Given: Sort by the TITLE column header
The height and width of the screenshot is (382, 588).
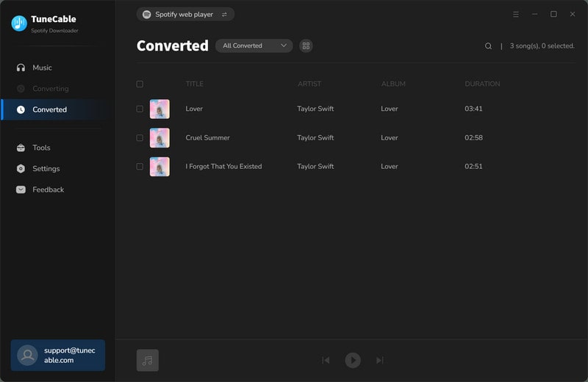Looking at the screenshot, I should [x=194, y=84].
